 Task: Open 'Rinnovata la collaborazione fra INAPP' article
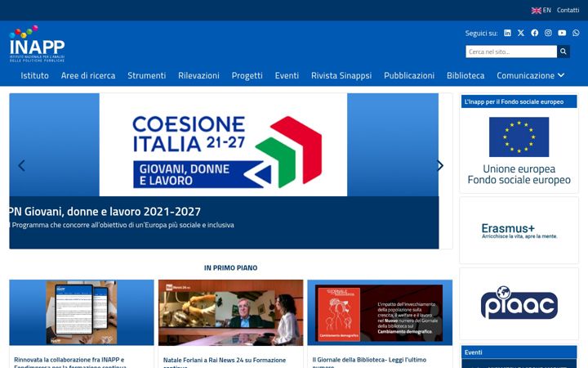tap(70, 362)
